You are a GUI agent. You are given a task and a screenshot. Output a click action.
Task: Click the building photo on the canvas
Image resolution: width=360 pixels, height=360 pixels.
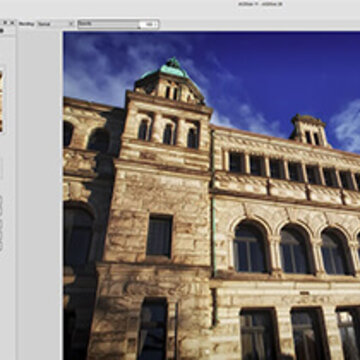[212, 196]
